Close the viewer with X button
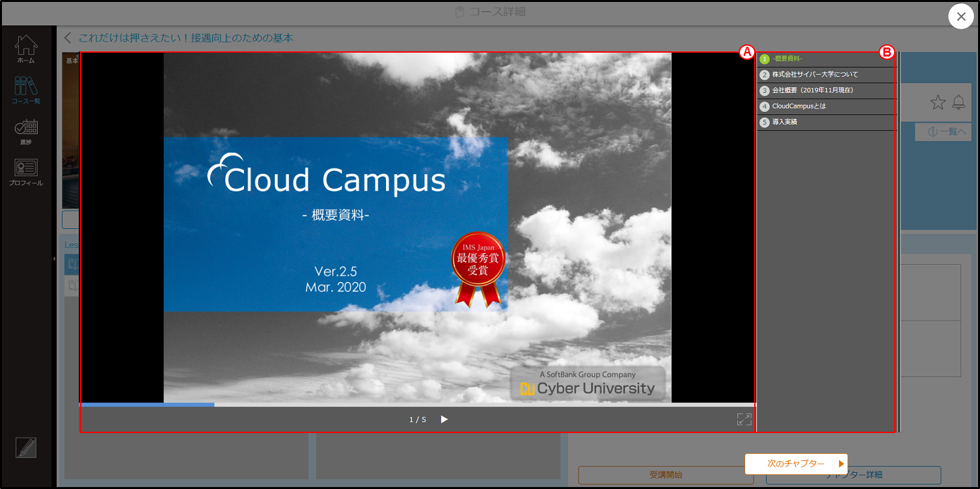Screen dimensions: 980x489 (961, 16)
